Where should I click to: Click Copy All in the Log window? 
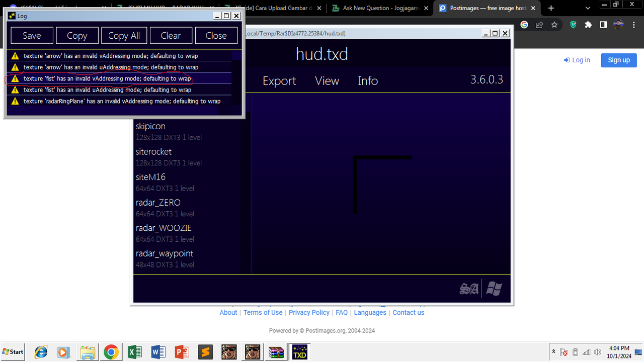[124, 36]
